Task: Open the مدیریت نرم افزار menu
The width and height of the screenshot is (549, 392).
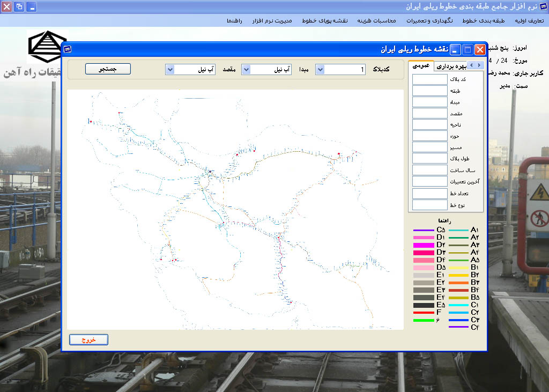Action: pos(272,21)
